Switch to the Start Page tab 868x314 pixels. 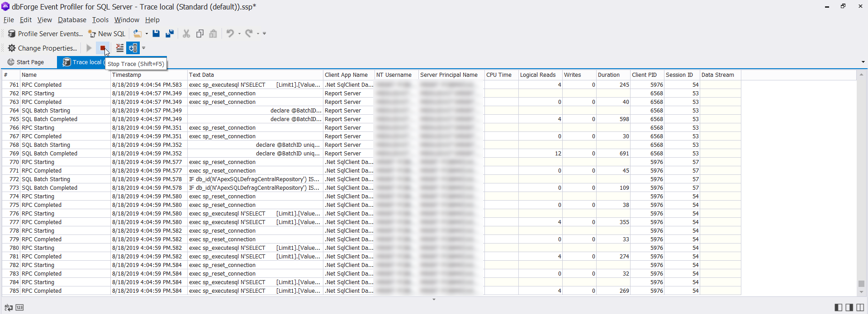(26, 62)
